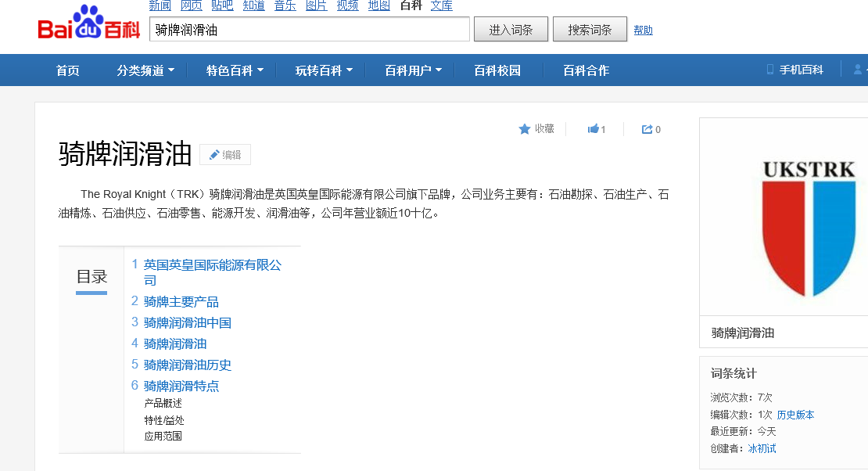The height and width of the screenshot is (471, 868).
Task: Open creator 冰初试 profile link
Action: 762,448
